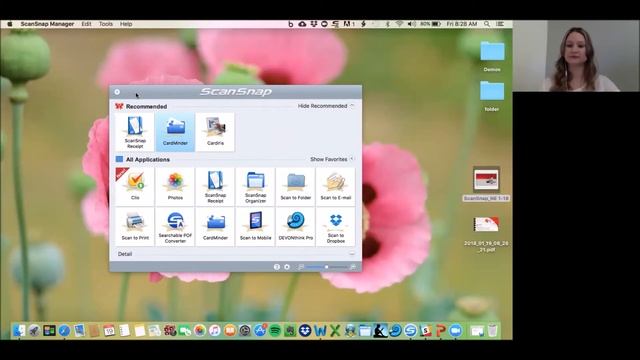The height and width of the screenshot is (360, 640).
Task: Open Notification Center in menu bar
Action: point(500,24)
